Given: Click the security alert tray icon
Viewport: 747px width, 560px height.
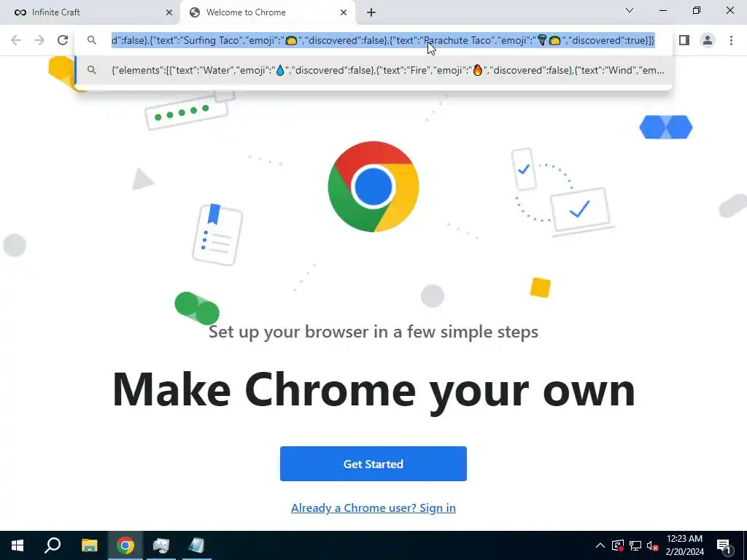Looking at the screenshot, I should tap(617, 545).
